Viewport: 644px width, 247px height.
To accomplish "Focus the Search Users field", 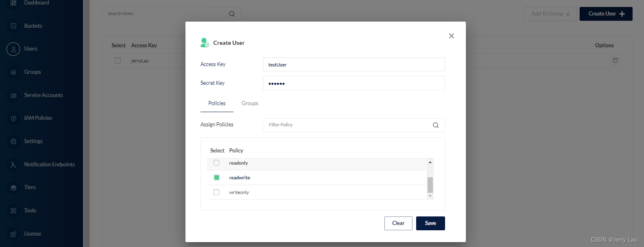I will pyautogui.click(x=171, y=14).
